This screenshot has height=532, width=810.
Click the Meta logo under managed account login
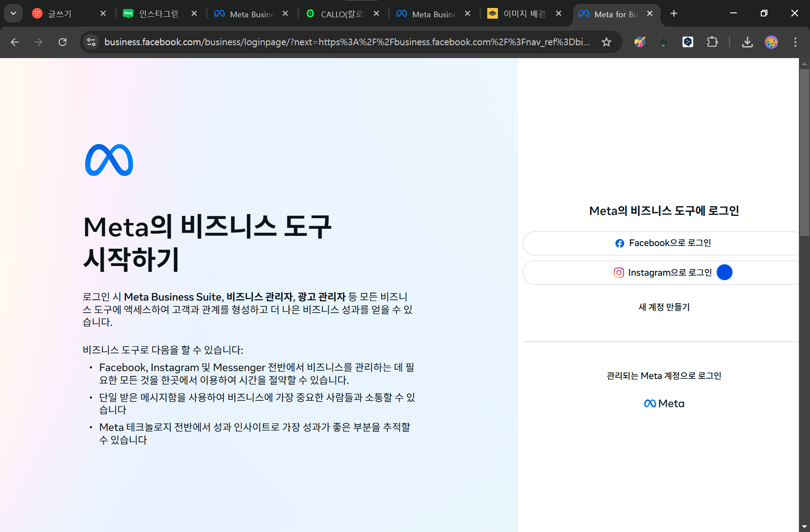pyautogui.click(x=664, y=403)
